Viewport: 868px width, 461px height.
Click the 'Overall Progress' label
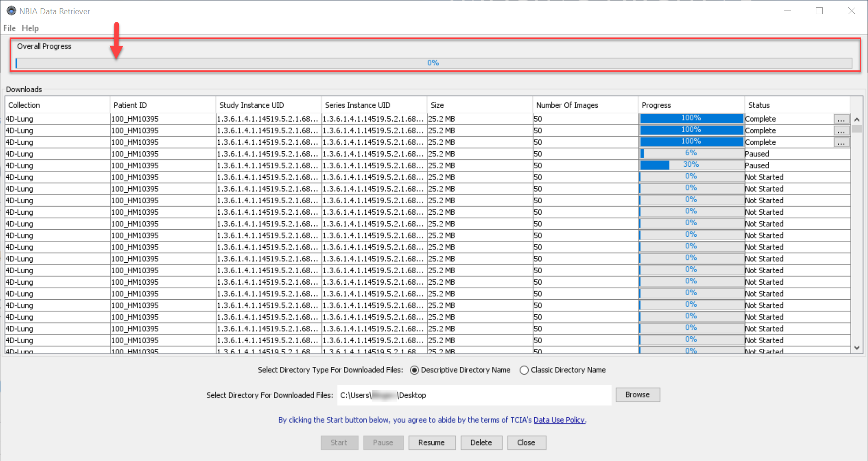pyautogui.click(x=44, y=46)
